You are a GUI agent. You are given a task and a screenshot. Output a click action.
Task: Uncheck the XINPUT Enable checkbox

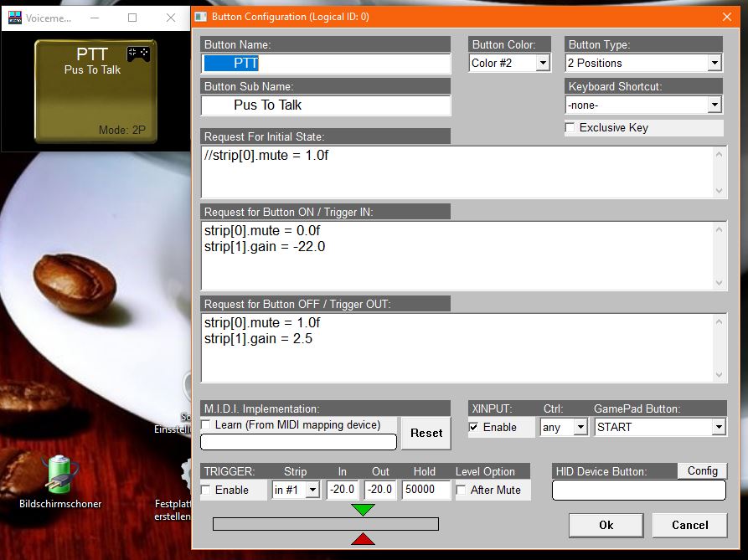pyautogui.click(x=474, y=427)
